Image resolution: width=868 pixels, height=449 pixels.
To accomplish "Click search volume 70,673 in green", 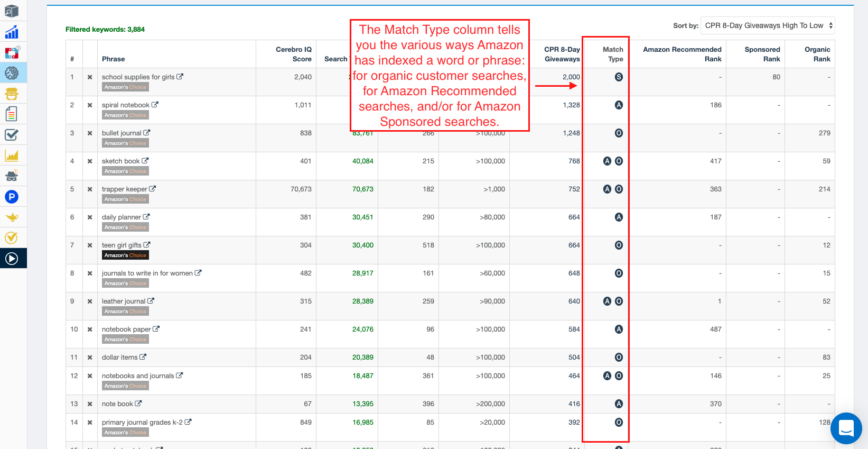I will [x=363, y=189].
